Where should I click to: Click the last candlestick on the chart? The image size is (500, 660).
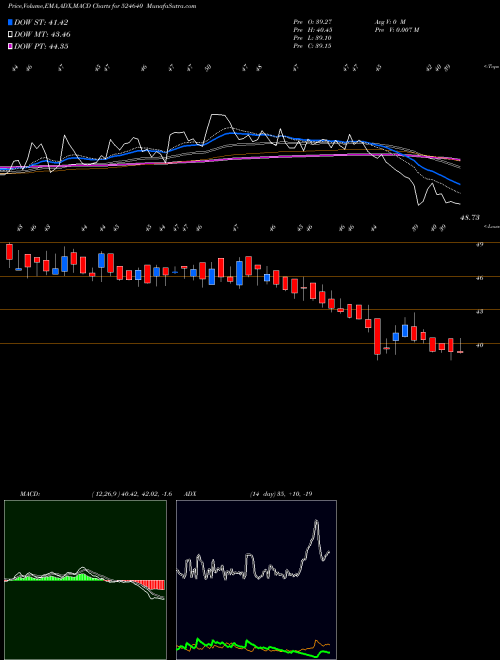click(460, 352)
